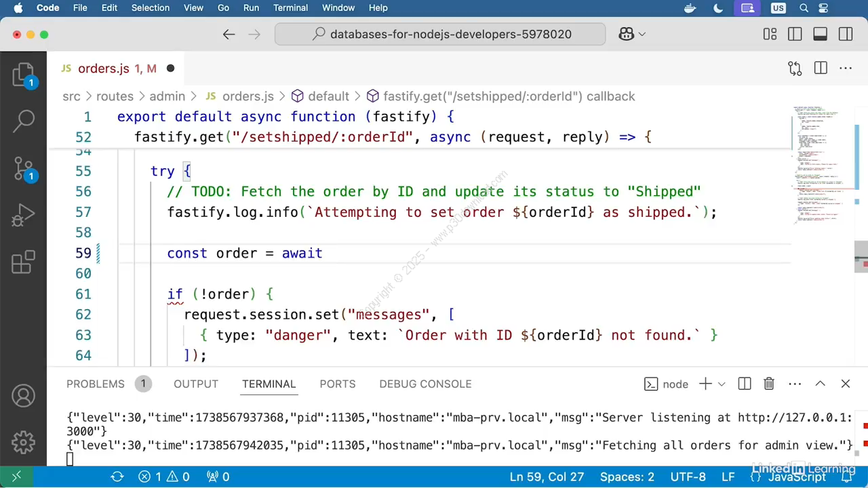The height and width of the screenshot is (488, 868).
Task: Open Copilot dropdown chevron
Action: [x=642, y=34]
